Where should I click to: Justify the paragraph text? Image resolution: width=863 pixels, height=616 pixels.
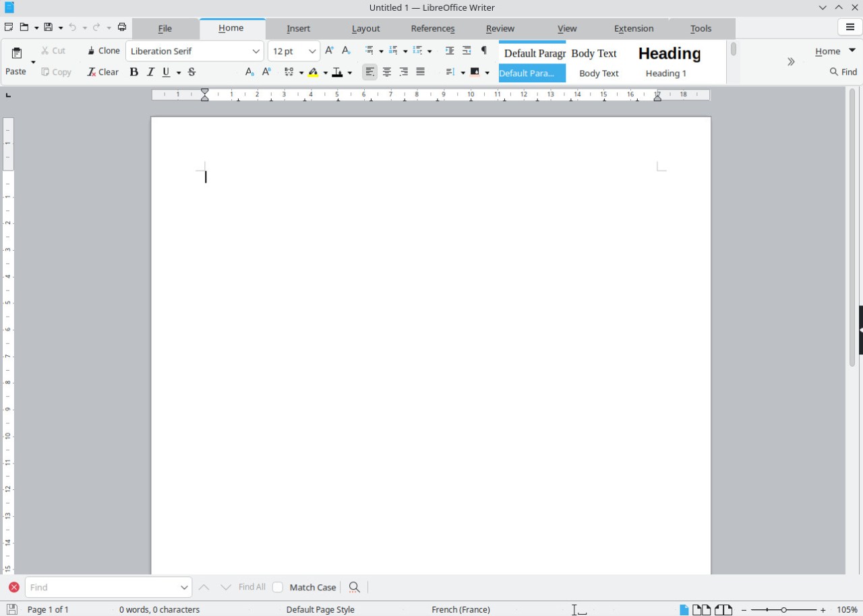pyautogui.click(x=420, y=71)
